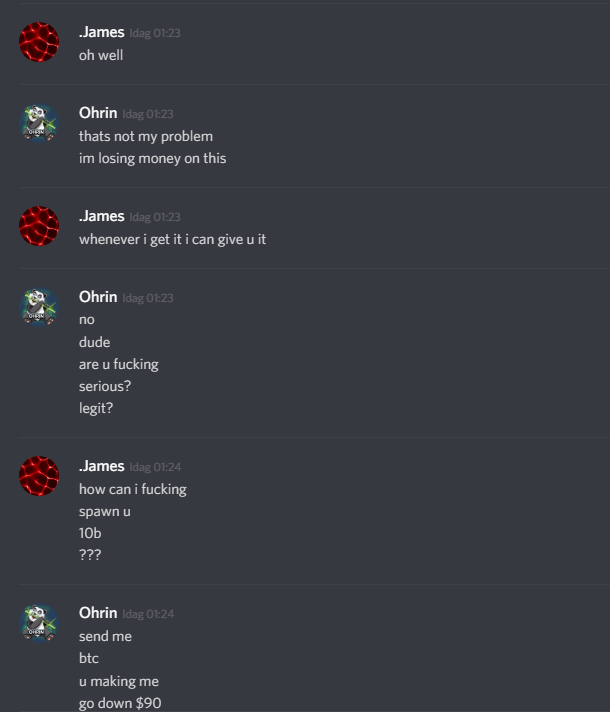Click the Idag 01:23 timestamp on "oh well"
The width and height of the screenshot is (610, 712).
(155, 33)
